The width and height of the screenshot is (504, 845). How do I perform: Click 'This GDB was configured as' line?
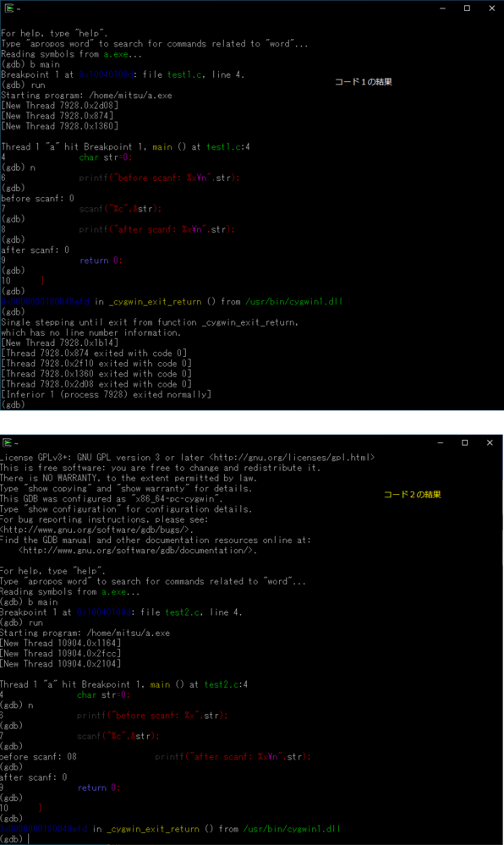coord(111,499)
